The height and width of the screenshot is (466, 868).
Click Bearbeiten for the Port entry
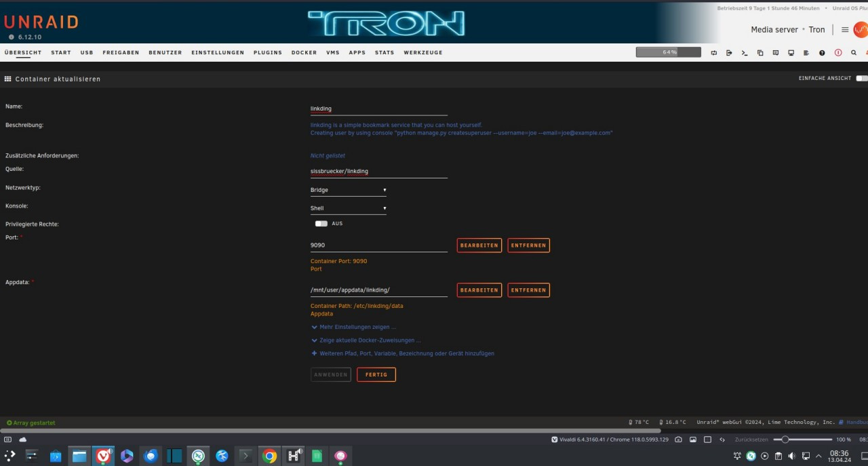(x=479, y=245)
